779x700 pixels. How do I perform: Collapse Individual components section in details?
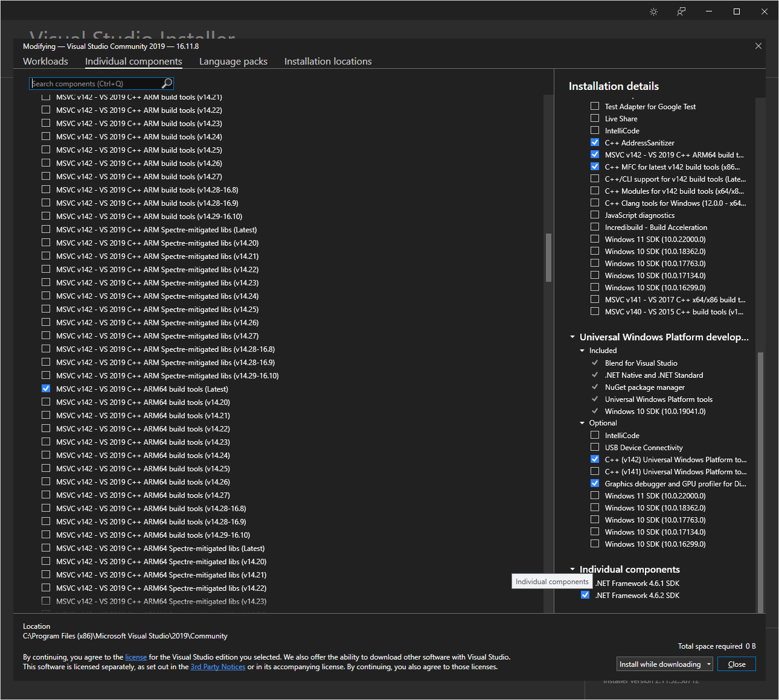click(572, 569)
